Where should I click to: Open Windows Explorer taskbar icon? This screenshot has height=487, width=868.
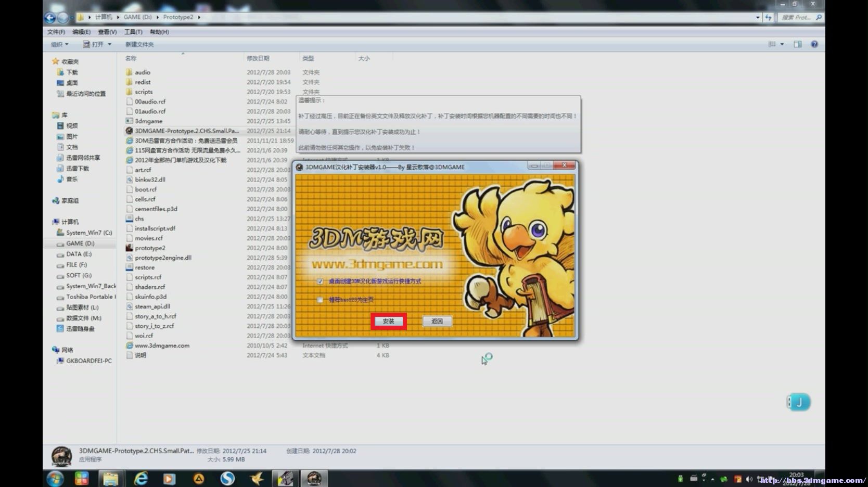tap(110, 479)
